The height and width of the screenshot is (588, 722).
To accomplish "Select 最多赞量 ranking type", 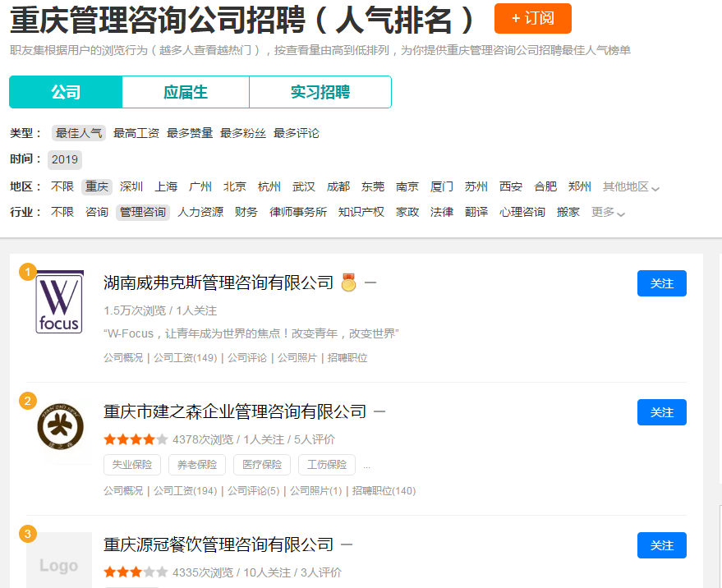I will click(189, 133).
